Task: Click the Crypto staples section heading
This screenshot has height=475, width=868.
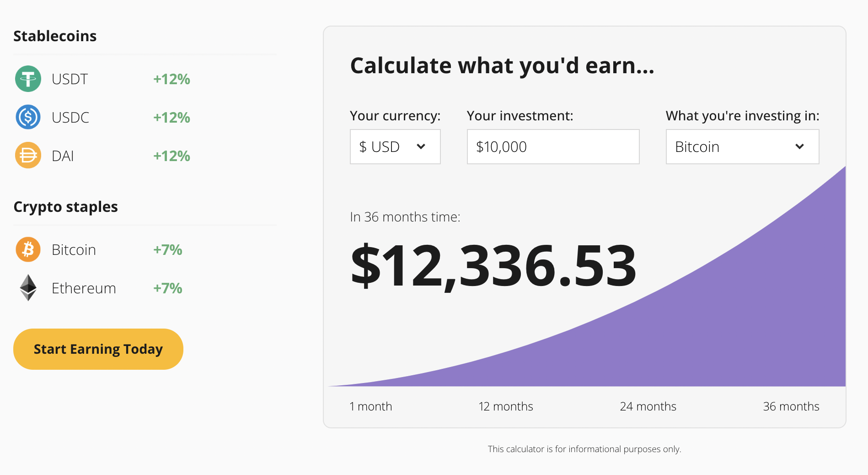Action: pyautogui.click(x=66, y=207)
